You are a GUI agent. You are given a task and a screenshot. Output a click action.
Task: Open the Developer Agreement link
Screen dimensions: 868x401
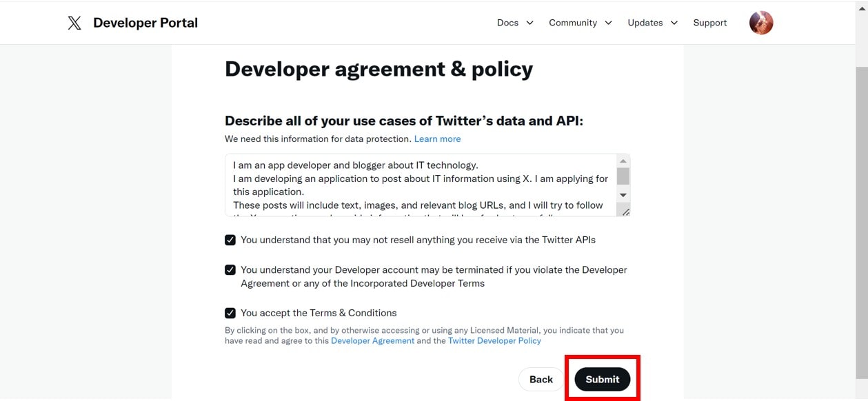point(373,341)
